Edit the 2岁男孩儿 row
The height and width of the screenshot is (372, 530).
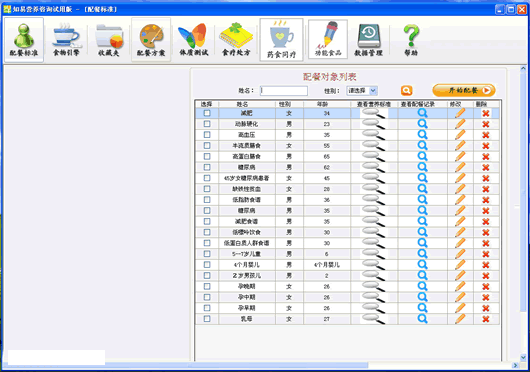click(460, 275)
